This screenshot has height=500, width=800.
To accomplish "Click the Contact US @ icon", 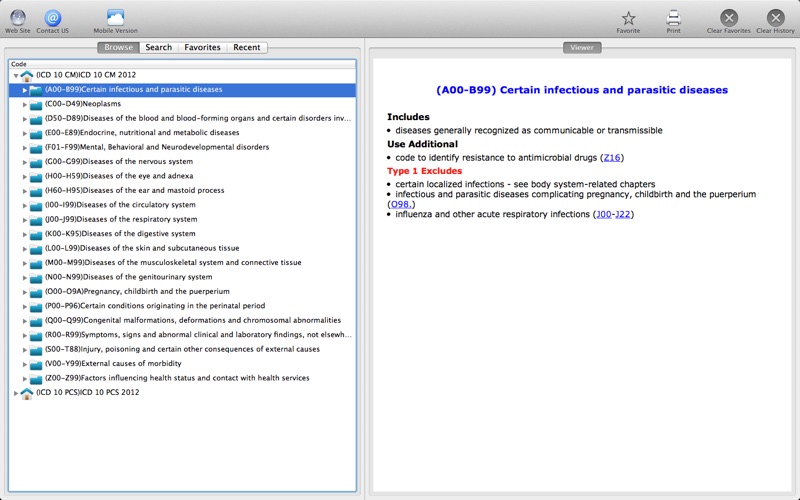I will click(x=52, y=18).
